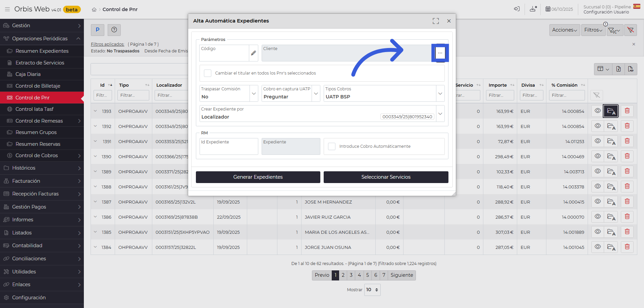This screenshot has width=644, height=308.
Task: Click the delete trash icon on row 1384
Action: [627, 247]
